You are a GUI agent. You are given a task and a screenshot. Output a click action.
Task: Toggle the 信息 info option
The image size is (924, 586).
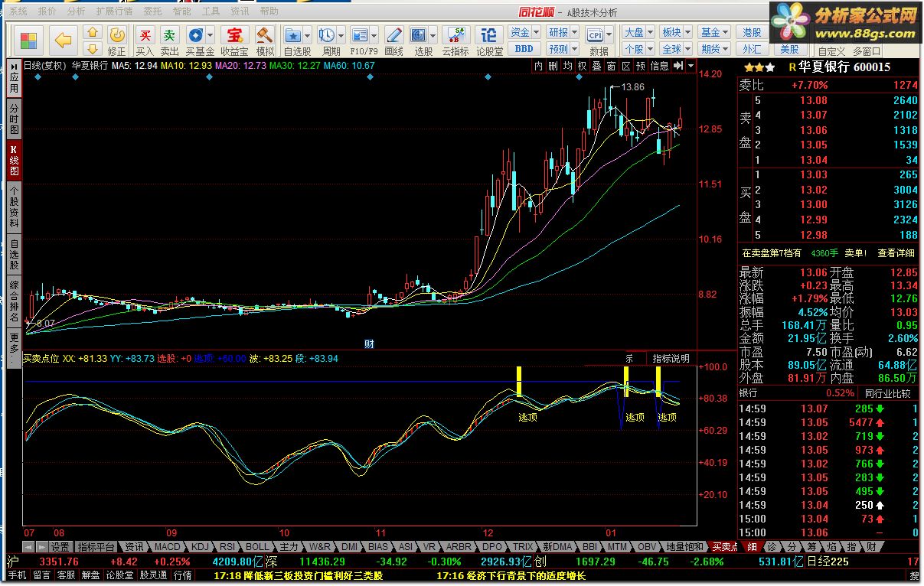coord(659,67)
